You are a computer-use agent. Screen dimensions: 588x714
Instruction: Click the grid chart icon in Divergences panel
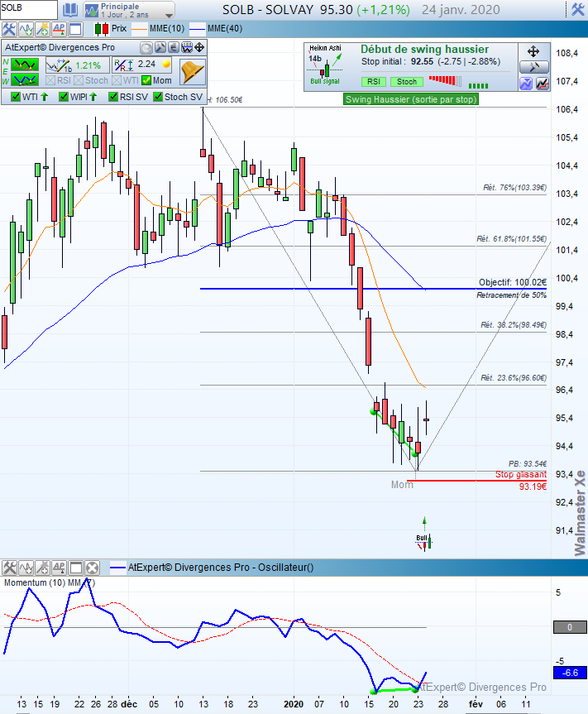(x=187, y=47)
